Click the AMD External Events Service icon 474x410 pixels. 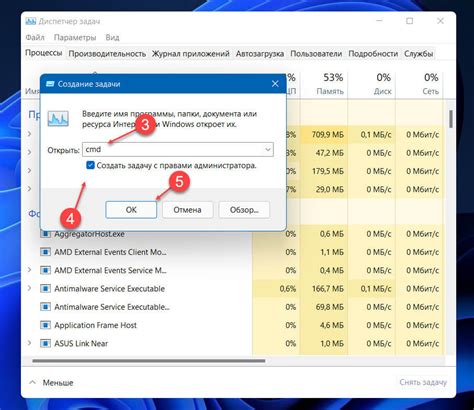point(45,270)
